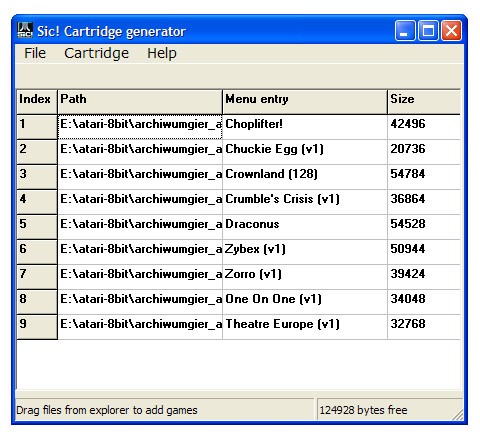Select the Zybex (v1) path cell
Viewport: 480px width, 440px height.
pos(140,252)
